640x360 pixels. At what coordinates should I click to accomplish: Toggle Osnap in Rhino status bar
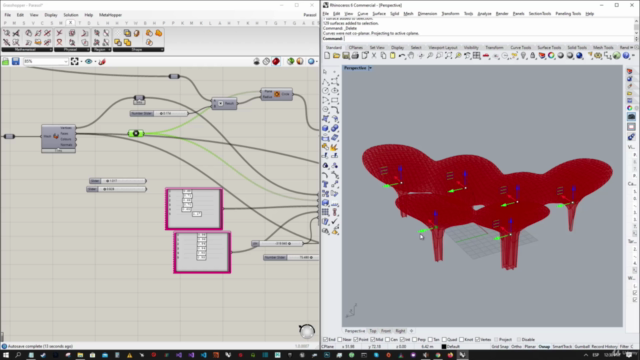click(x=544, y=347)
